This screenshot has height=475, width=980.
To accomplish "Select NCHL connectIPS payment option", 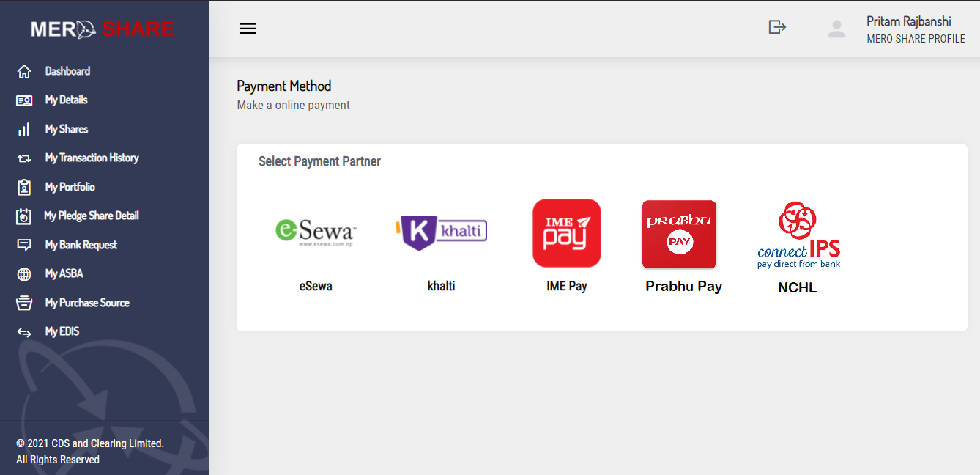I will (798, 235).
